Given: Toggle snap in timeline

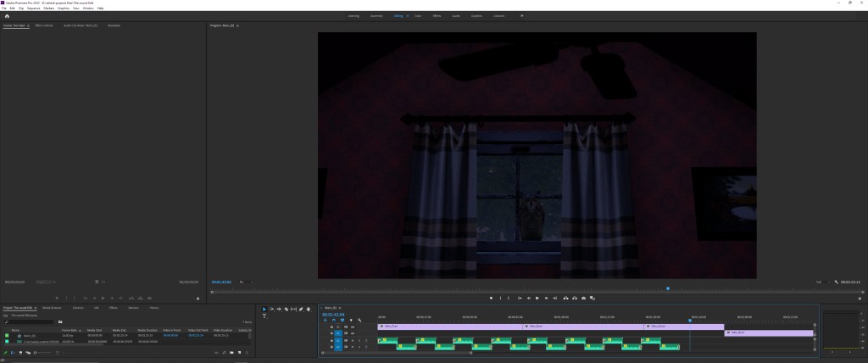Looking at the screenshot, I should tap(333, 320).
